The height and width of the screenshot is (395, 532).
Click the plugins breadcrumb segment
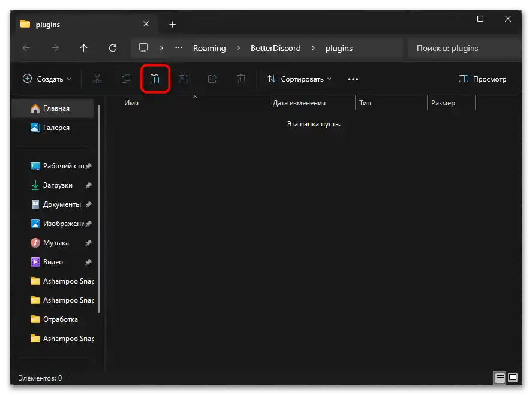(339, 49)
